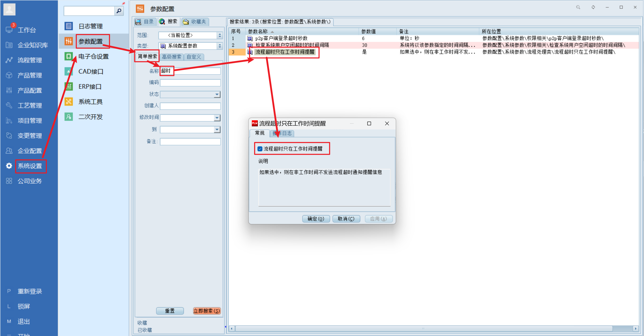Click the 名称 input field containing 超时
Image resolution: width=644 pixels, height=336 pixels.
tap(190, 71)
